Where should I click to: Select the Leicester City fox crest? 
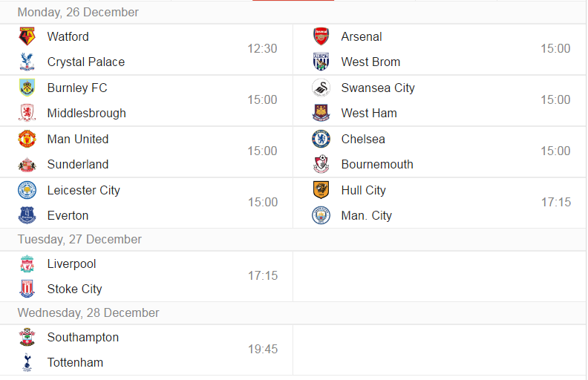pos(27,190)
